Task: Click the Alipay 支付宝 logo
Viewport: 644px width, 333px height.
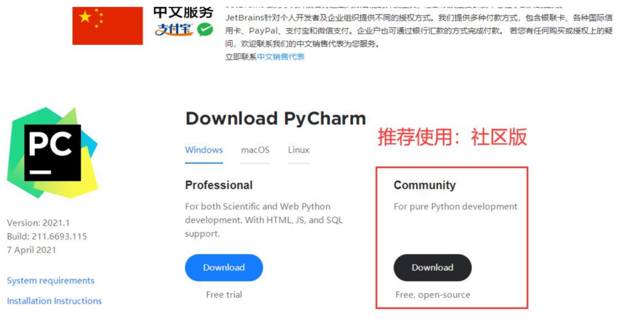Action: tap(175, 29)
